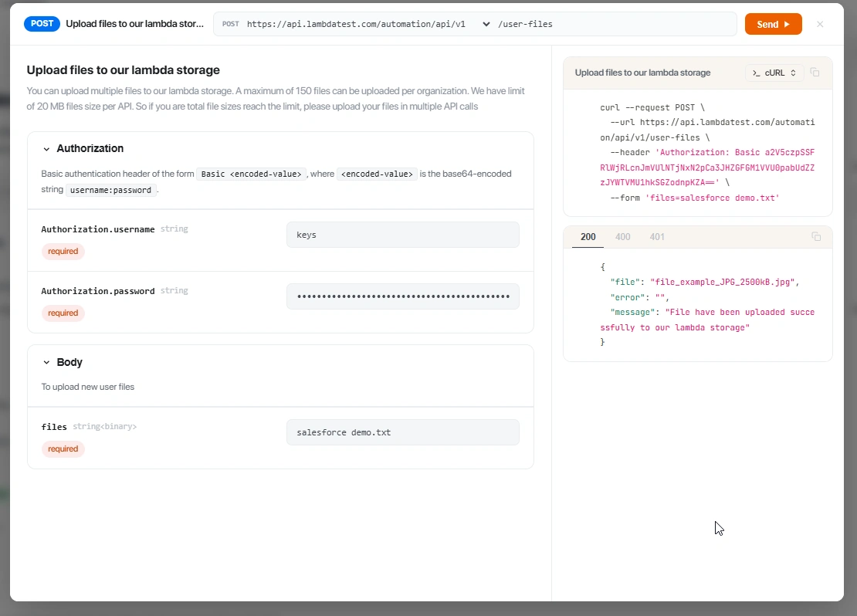Click the 'username:password' code snippet
Image resolution: width=857 pixels, height=616 pixels.
(111, 190)
